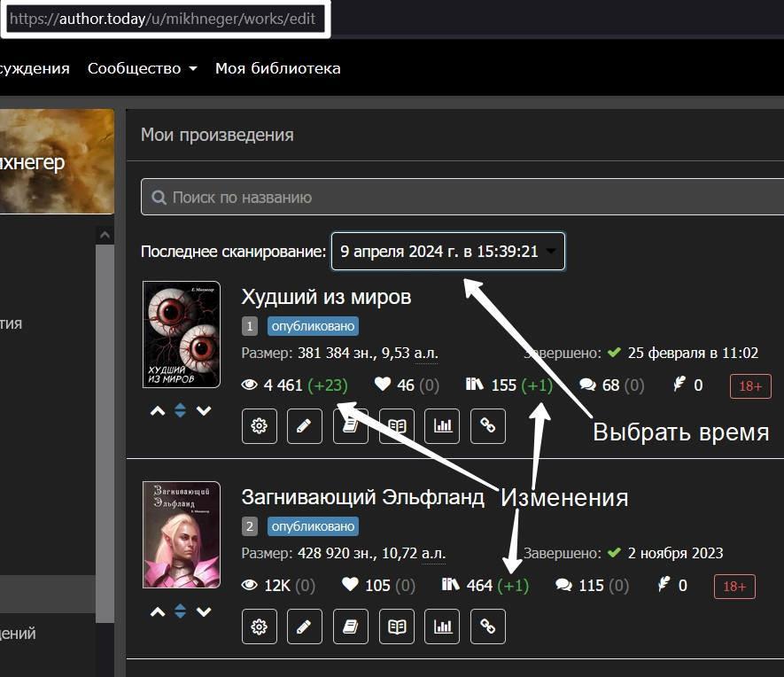This screenshot has width=784, height=677.
Task: Click опубликовано badge of Худший из миров
Action: pyautogui.click(x=313, y=326)
